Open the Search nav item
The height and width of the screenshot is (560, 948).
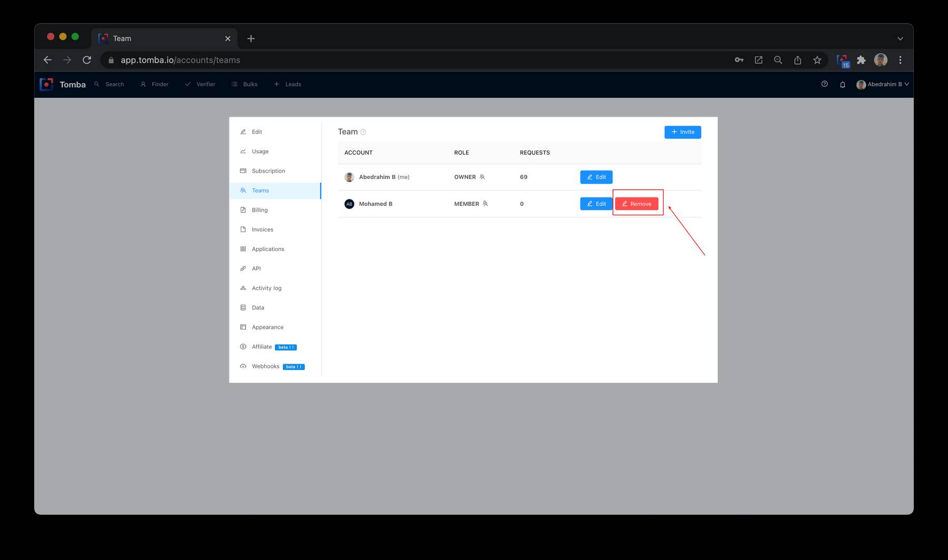click(x=109, y=84)
